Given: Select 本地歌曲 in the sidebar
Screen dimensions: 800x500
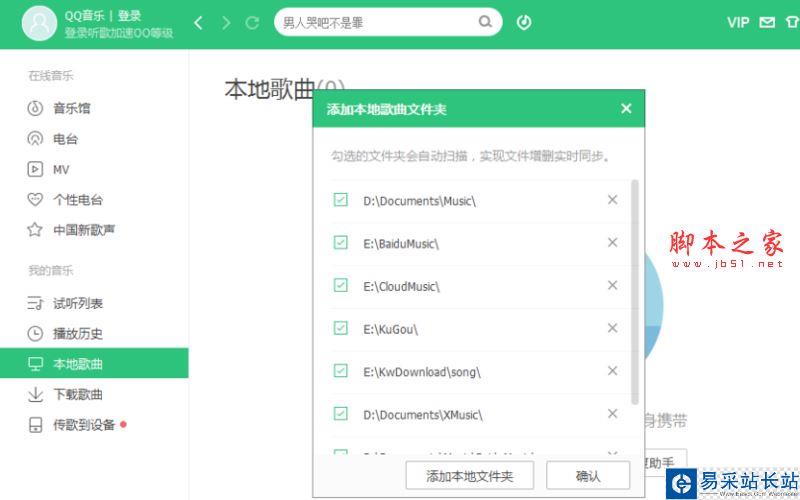Looking at the screenshot, I should 94,363.
